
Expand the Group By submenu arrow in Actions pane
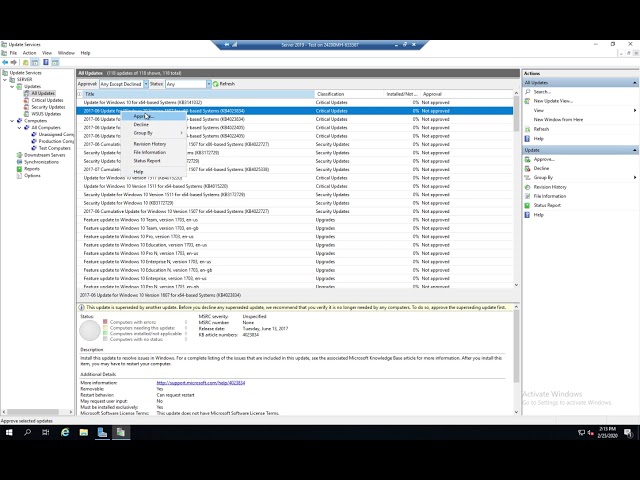click(x=635, y=178)
